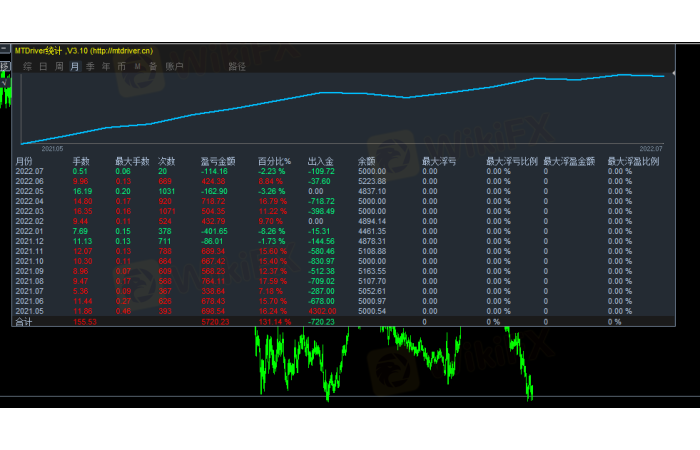700x450 pixels.
Task: Click the 最大手数 column header
Action: (x=132, y=161)
